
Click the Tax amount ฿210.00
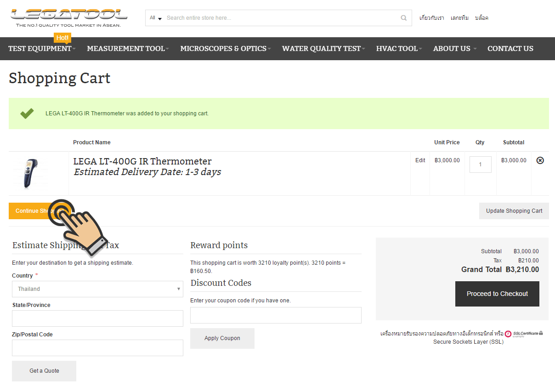coord(528,261)
